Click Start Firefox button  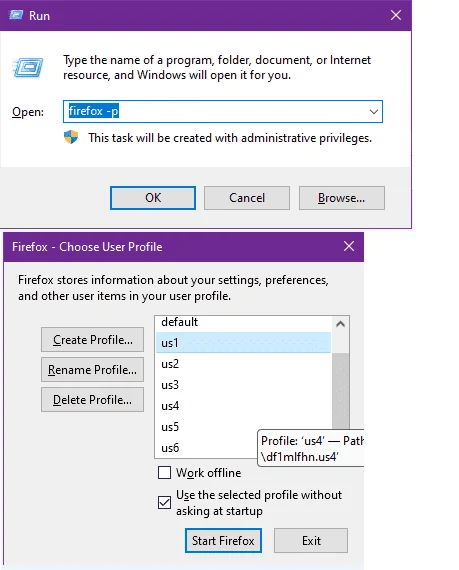pyautogui.click(x=223, y=541)
